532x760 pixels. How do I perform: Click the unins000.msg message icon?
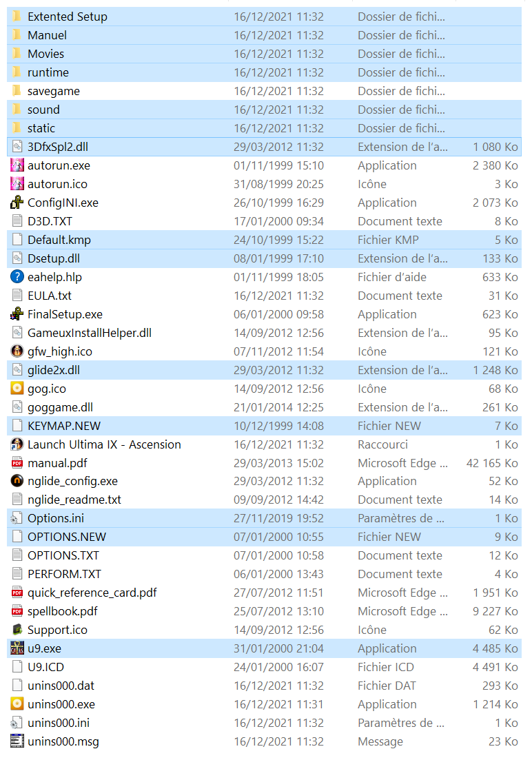point(17,741)
